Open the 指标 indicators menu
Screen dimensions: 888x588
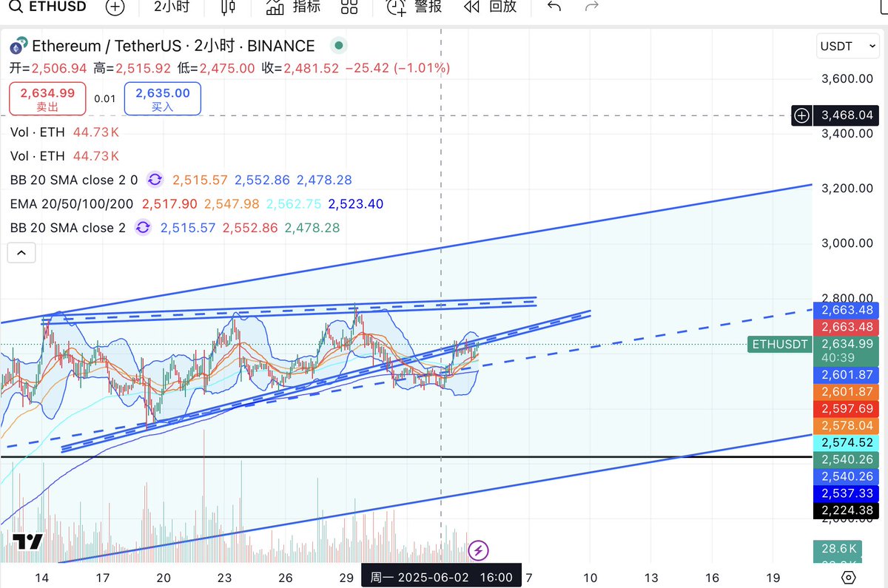tap(294, 7)
